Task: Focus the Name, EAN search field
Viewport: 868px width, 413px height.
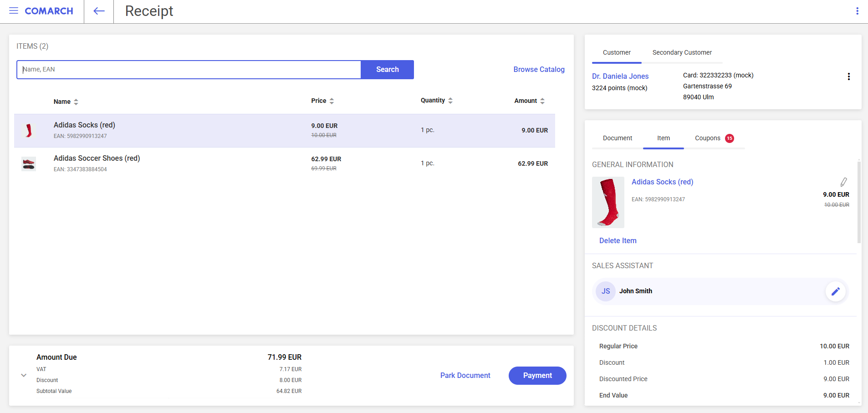Action: point(189,70)
